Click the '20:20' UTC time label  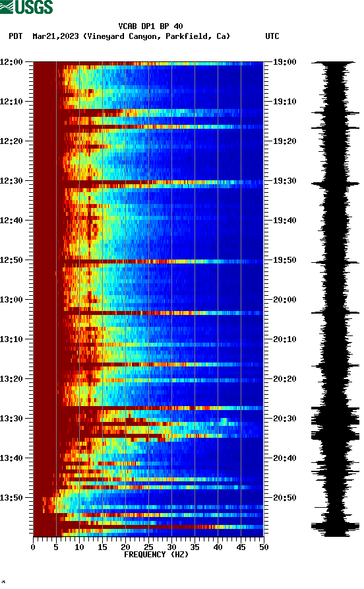(x=285, y=379)
